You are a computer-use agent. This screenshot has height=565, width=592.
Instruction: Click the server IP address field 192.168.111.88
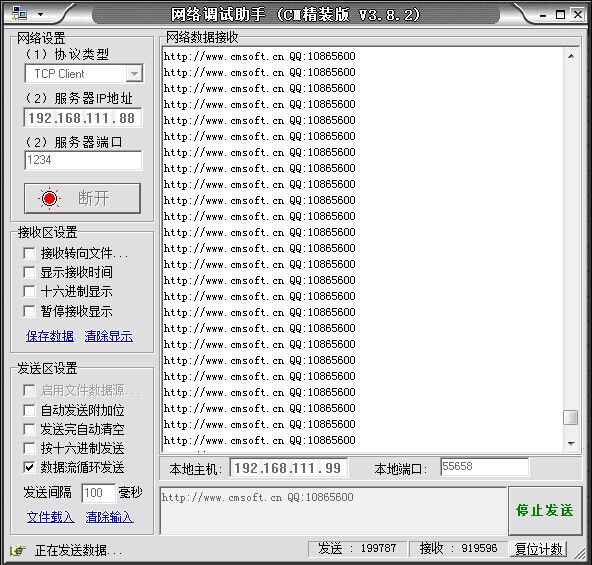83,118
